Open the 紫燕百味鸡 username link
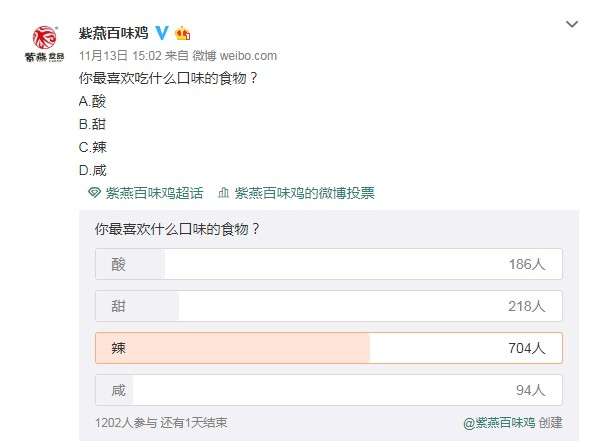 113,33
